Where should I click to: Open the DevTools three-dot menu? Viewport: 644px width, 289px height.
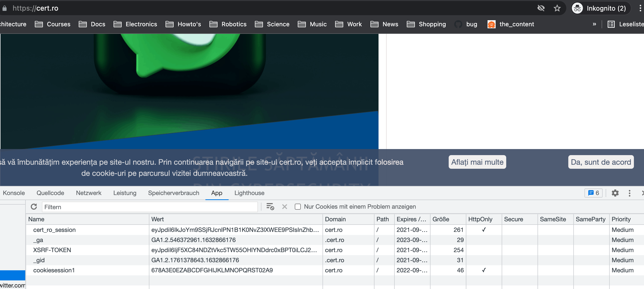(x=629, y=193)
